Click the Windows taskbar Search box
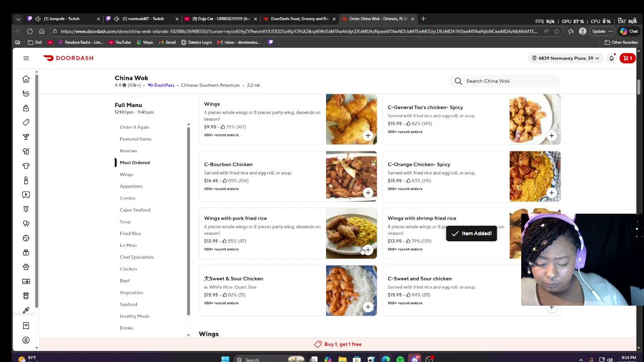This screenshot has width=644, height=362. tap(269, 359)
